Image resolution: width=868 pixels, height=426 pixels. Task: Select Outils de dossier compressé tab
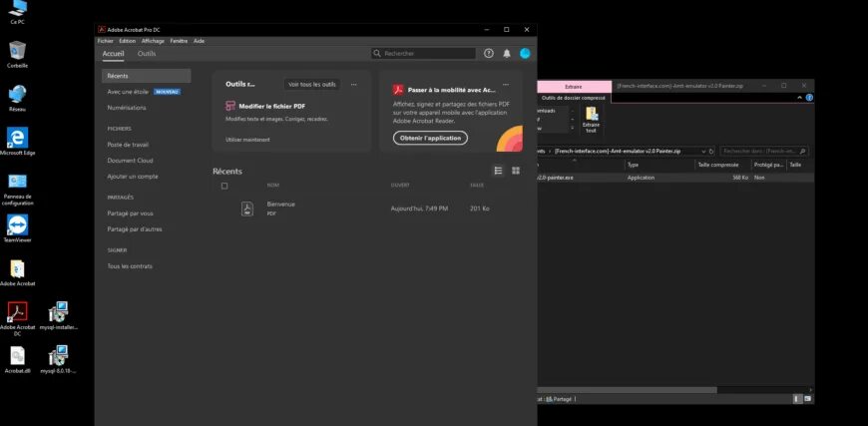(574, 98)
